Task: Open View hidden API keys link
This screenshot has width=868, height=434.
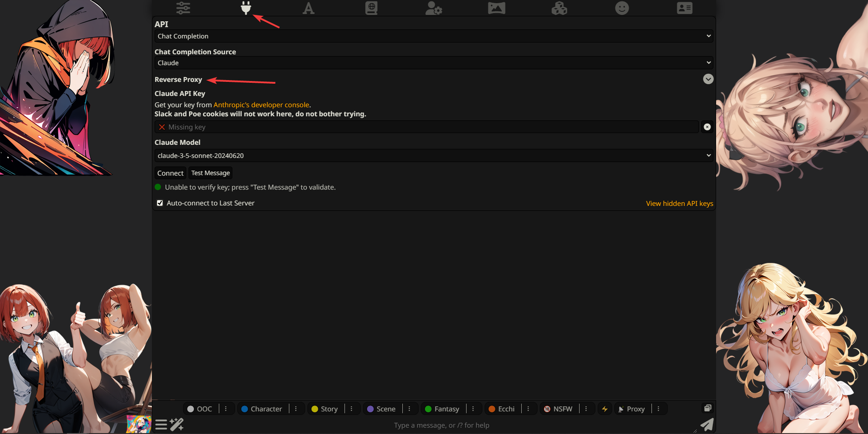Action: (679, 204)
